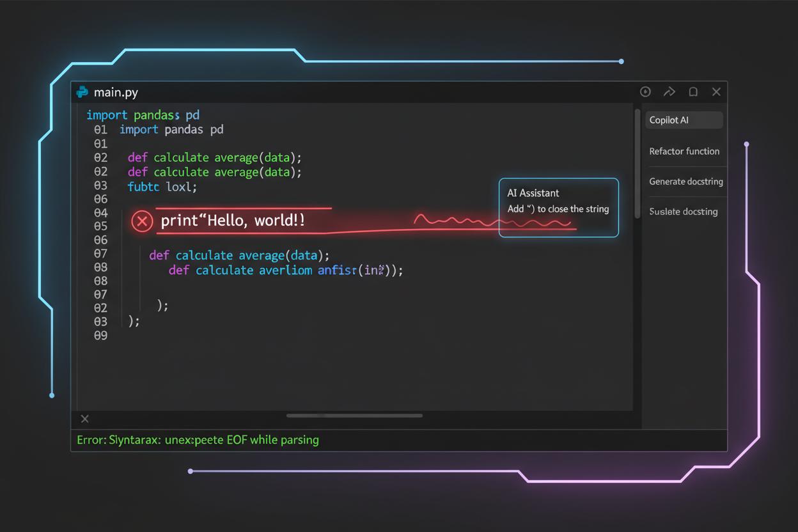Click the AI Assistant suggestion popup title
This screenshot has height=532, width=798.
click(533, 193)
